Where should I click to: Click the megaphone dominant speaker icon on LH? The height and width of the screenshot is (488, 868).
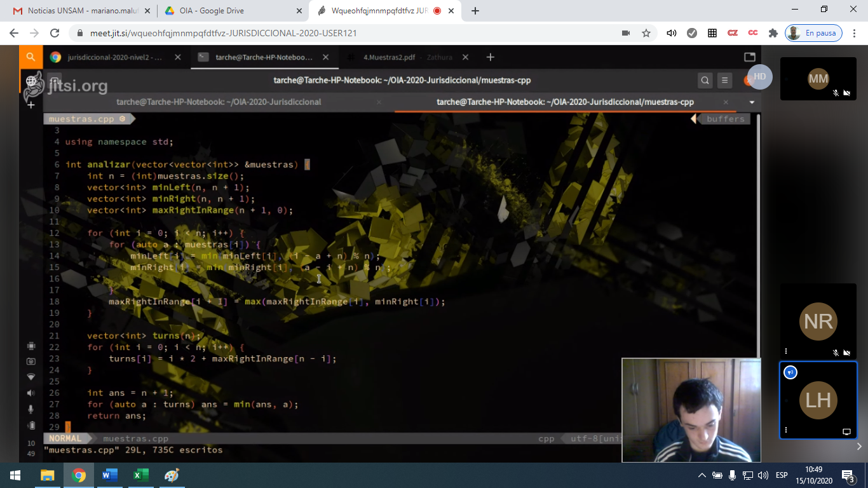(x=790, y=372)
